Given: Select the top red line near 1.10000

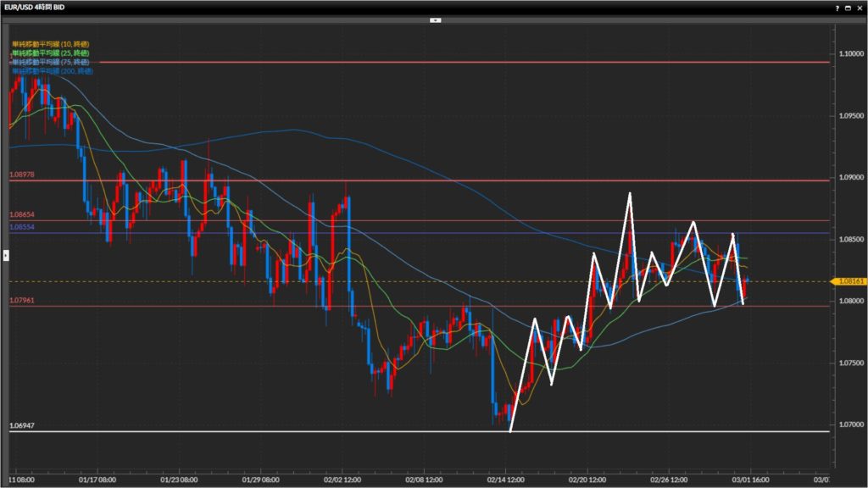Looking at the screenshot, I should tap(424, 62).
